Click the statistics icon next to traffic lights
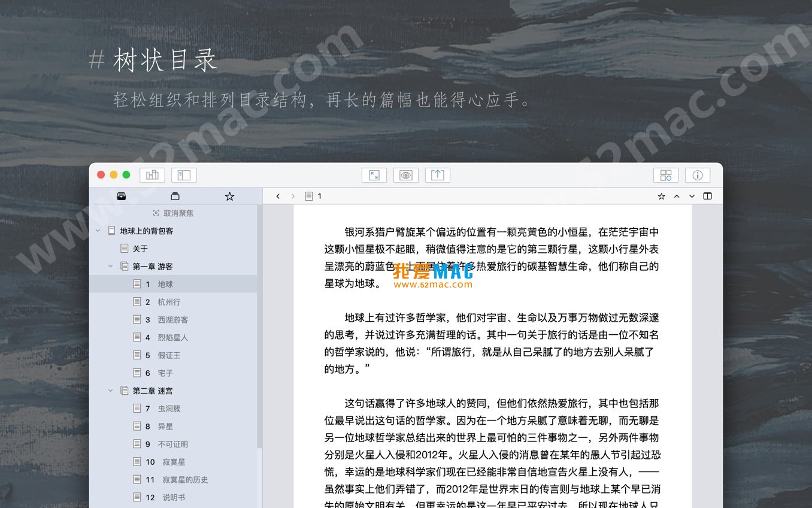Screen dimensions: 812x508 (x=152, y=175)
